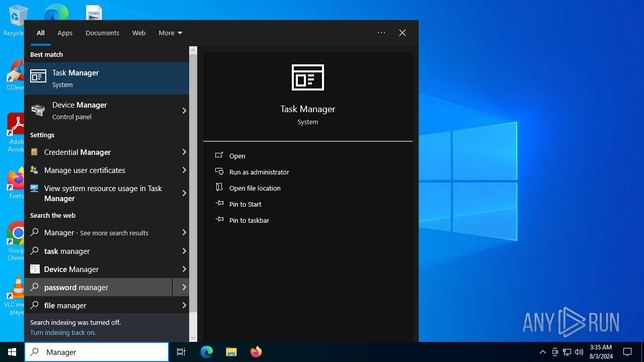Screen dimensions: 644x362
Task: Click the search icon beside 'file manager' suggestion
Action: point(35,305)
